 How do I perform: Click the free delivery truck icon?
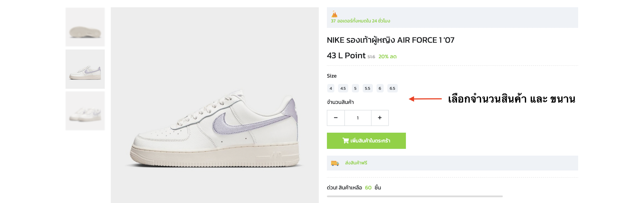(x=335, y=163)
